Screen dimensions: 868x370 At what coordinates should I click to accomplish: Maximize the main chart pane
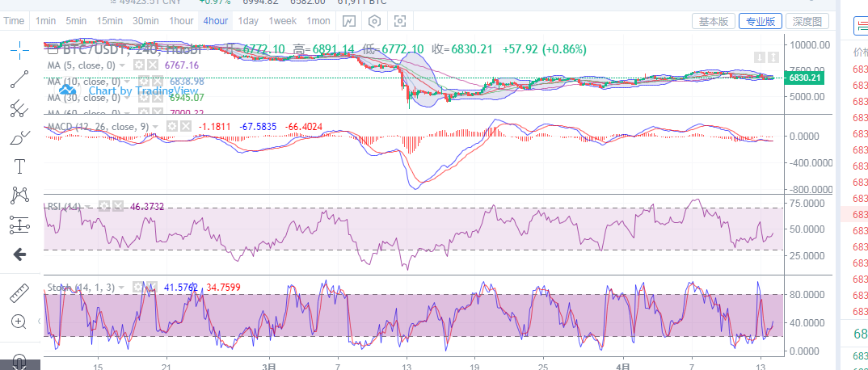773,57
